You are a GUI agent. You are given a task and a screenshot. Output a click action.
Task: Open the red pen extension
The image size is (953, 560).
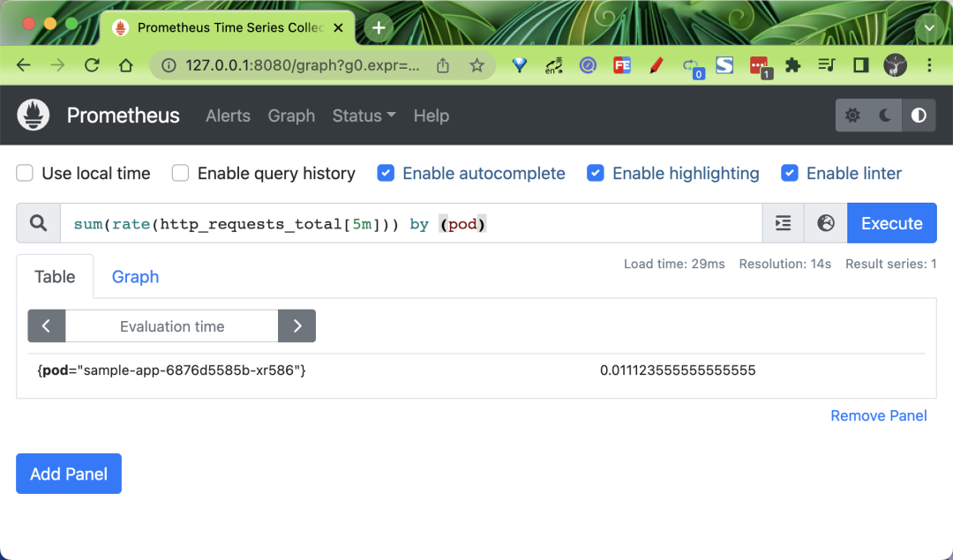656,65
